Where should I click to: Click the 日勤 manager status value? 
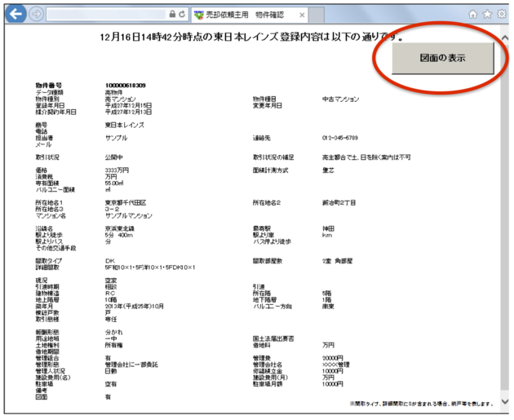111,371
